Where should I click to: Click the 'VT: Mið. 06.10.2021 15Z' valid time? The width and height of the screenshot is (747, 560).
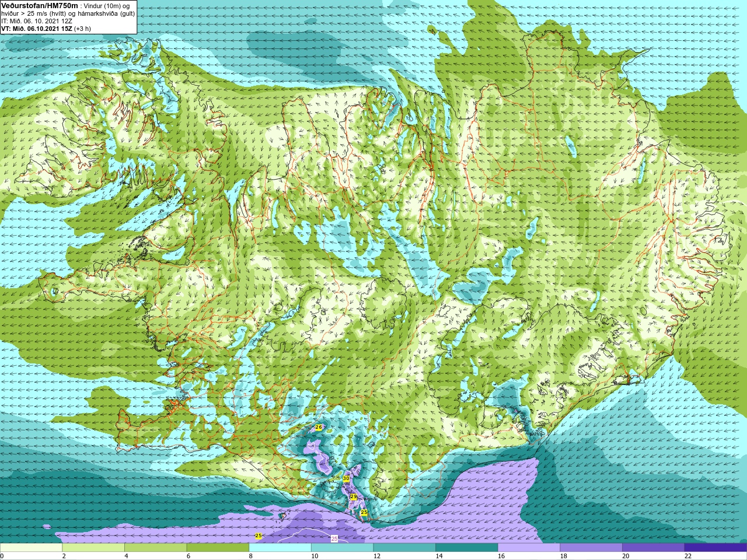point(37,29)
